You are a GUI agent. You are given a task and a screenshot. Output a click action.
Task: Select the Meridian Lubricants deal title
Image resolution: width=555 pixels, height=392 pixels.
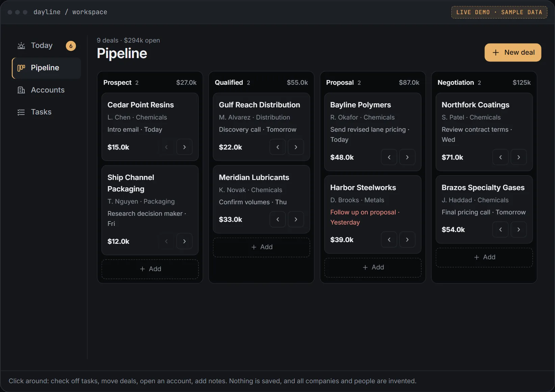coord(254,178)
